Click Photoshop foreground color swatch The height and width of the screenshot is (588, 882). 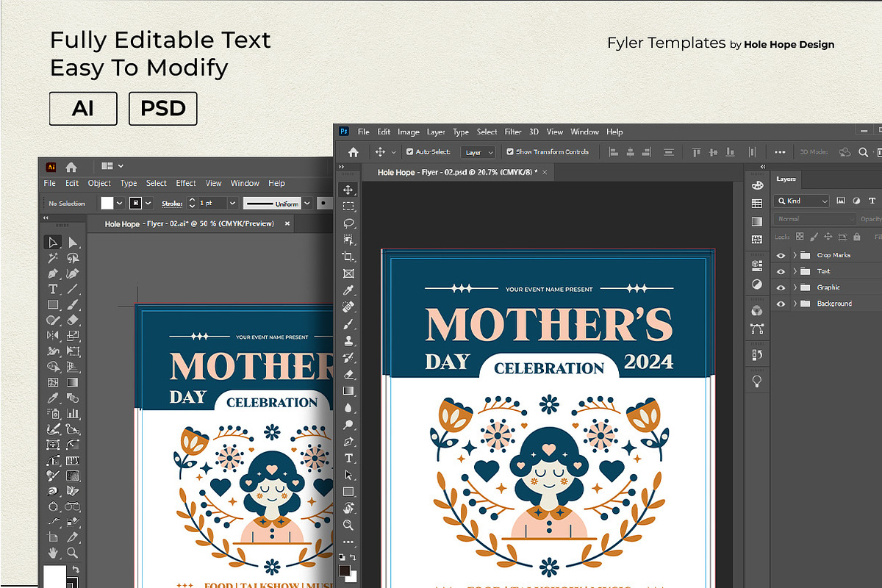pyautogui.click(x=345, y=570)
